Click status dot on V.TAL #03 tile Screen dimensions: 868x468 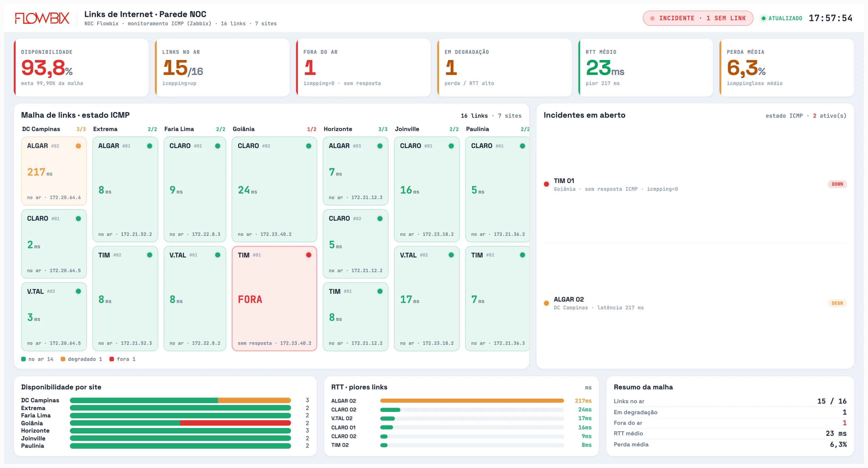[78, 291]
